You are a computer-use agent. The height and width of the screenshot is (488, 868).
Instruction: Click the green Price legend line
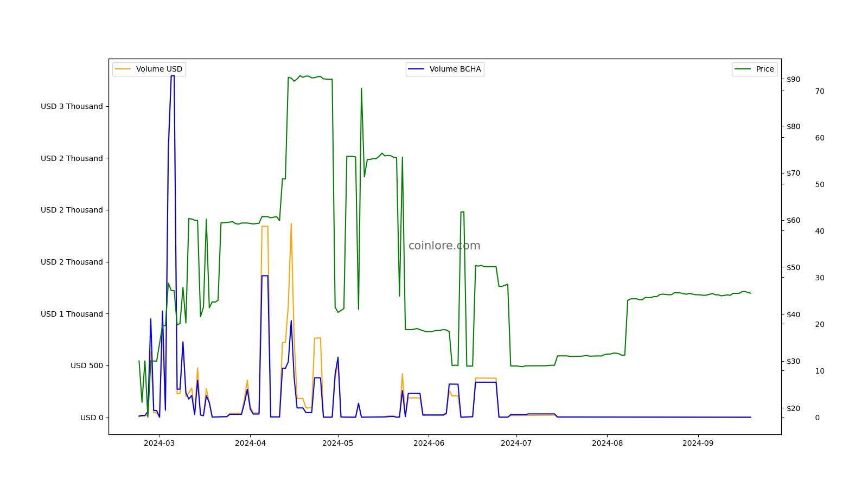coord(743,69)
